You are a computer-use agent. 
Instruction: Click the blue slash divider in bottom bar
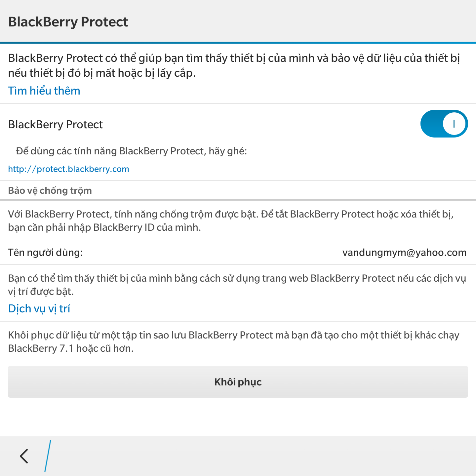coord(48,456)
